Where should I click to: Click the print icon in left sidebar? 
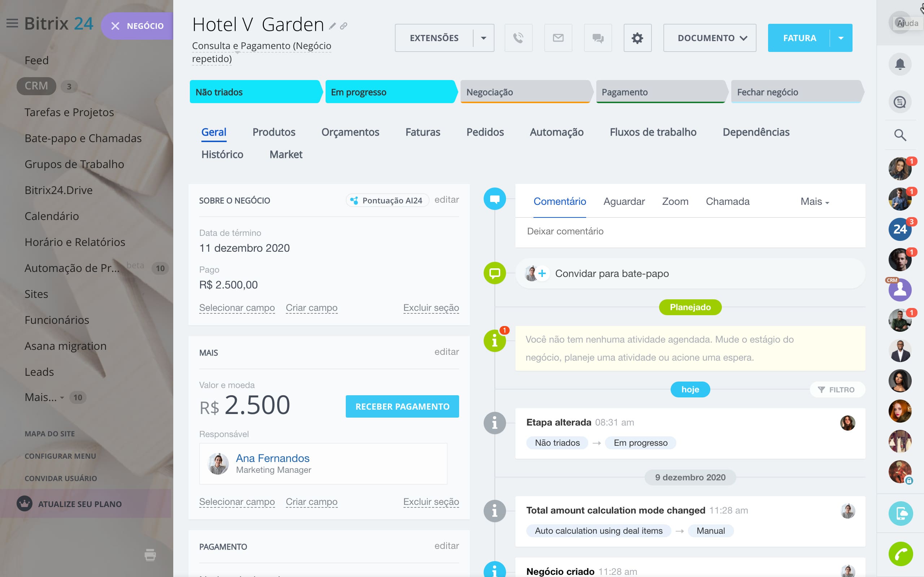(x=150, y=555)
